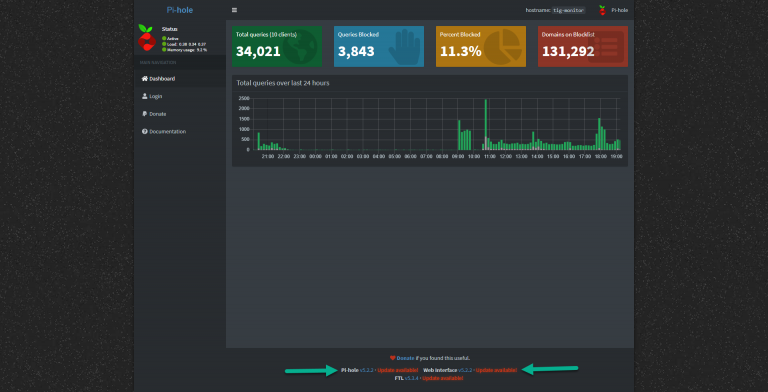Open the Documentation menu item
The width and height of the screenshot is (768, 392).
(180, 131)
